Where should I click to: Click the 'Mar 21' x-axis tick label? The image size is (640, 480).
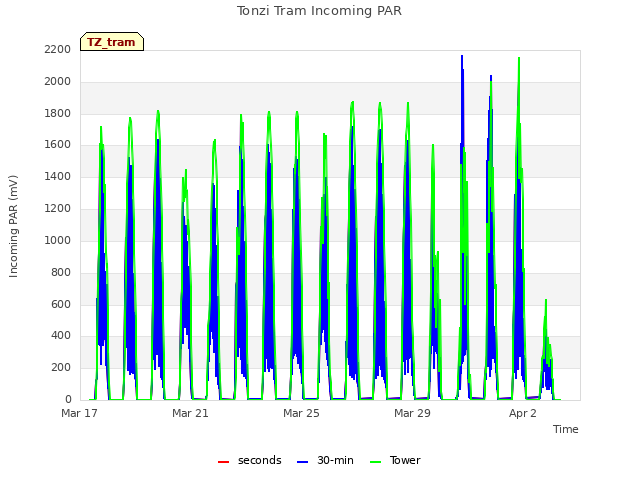click(x=190, y=413)
